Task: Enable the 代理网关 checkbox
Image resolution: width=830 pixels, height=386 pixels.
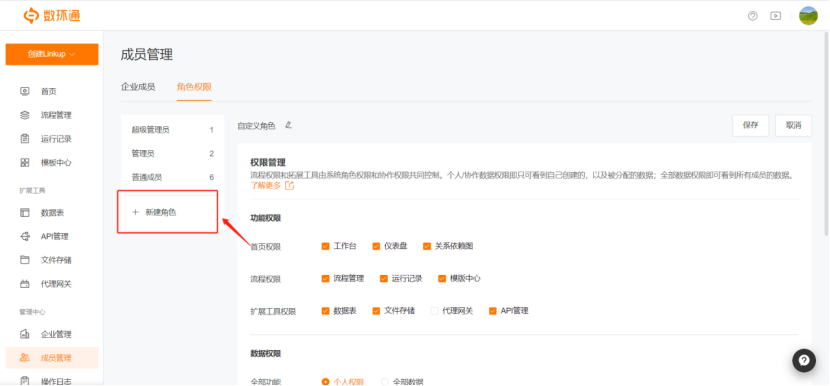Action: [435, 311]
